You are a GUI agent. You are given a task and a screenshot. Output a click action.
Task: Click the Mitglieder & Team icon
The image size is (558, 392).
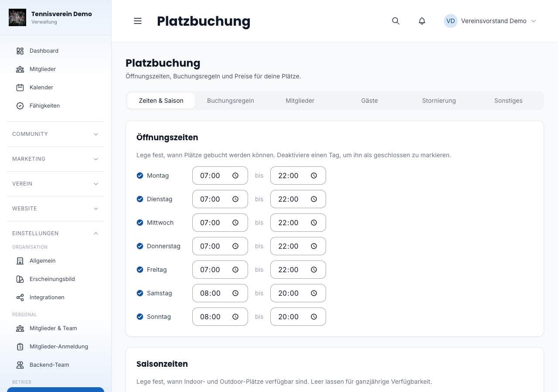(20, 328)
